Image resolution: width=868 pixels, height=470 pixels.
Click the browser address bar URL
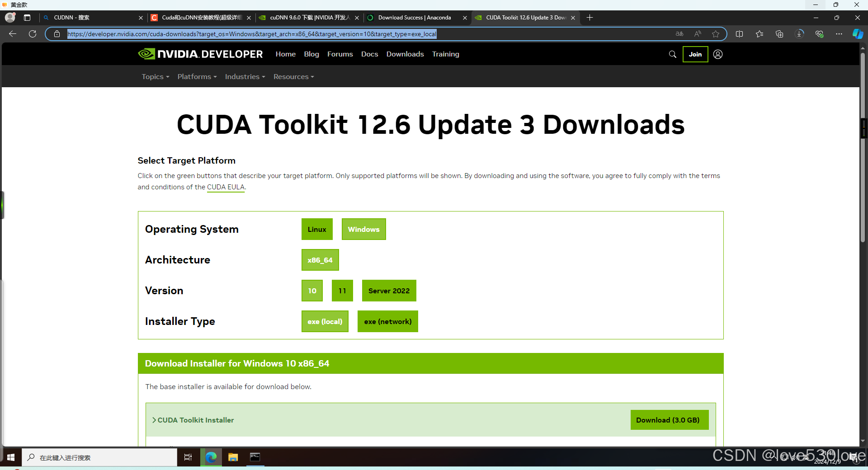click(252, 34)
